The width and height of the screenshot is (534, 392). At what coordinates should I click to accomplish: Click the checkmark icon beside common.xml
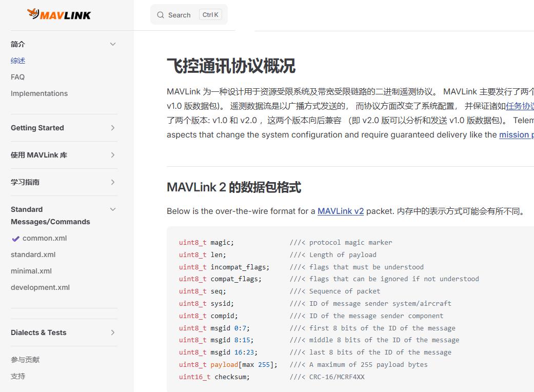[16, 239]
